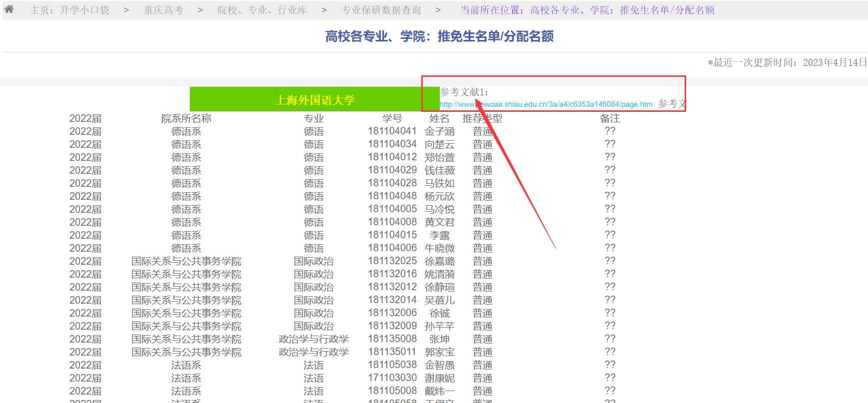Go to 重庆高考 breadcrumb
This screenshot has width=868, height=403.
point(163,10)
